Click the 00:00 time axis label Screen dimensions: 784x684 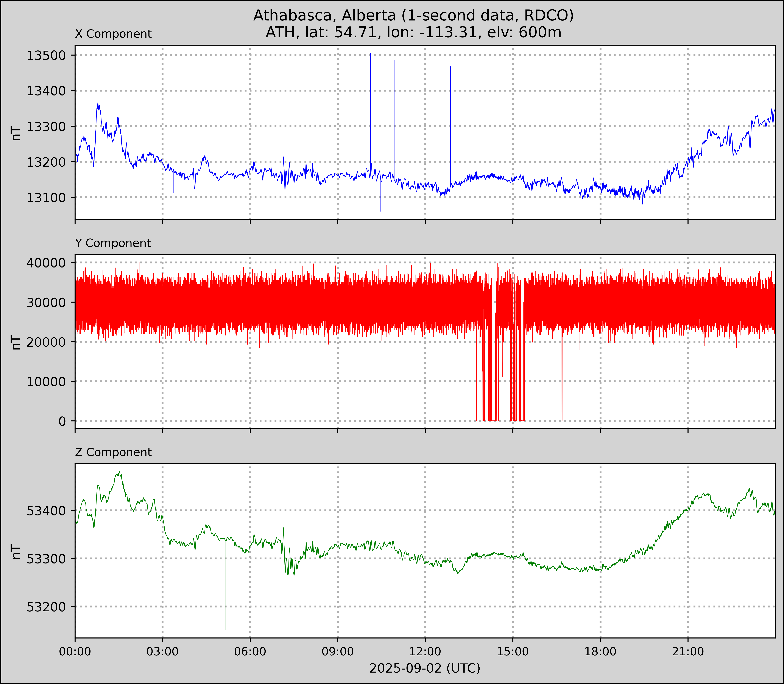[75, 652]
